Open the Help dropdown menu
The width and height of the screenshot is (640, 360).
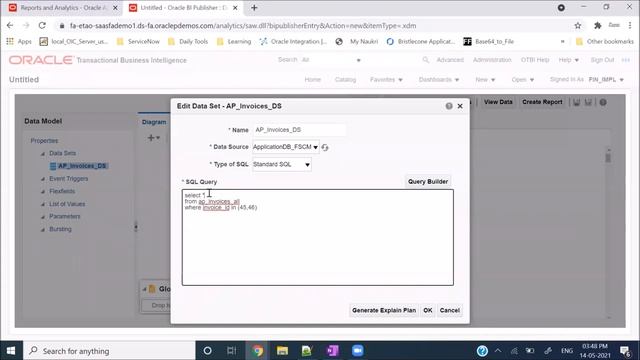point(569,60)
